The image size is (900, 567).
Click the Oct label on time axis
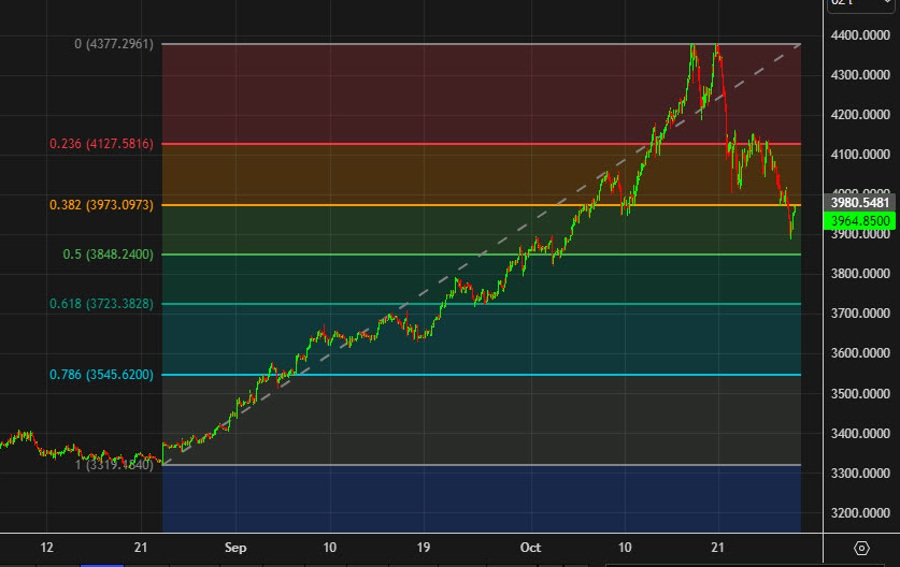[x=531, y=547]
